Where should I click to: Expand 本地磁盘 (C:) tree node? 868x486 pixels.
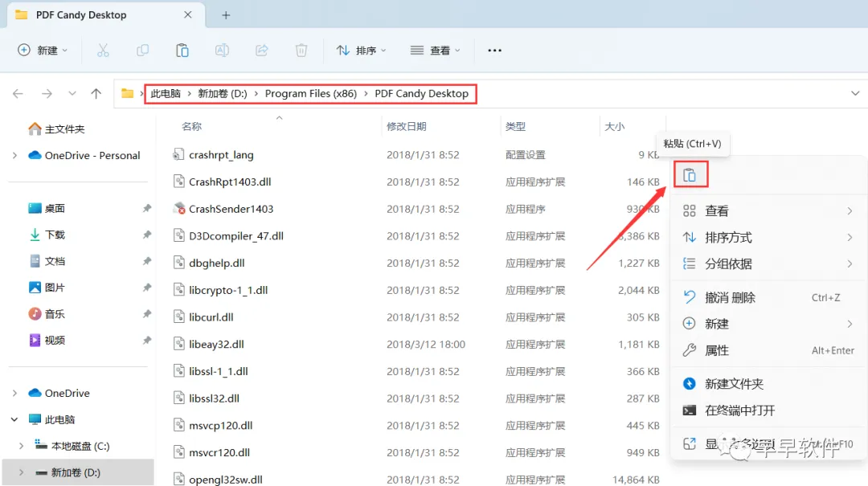pyautogui.click(x=21, y=446)
